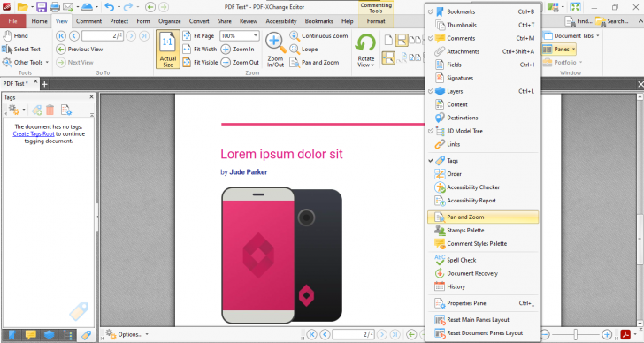Choose Fit Width zoom

tap(200, 49)
